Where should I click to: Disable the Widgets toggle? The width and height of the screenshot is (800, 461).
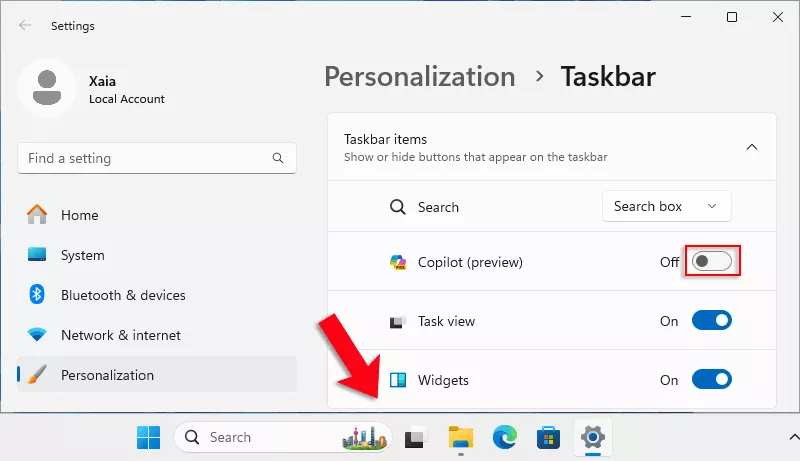pyautogui.click(x=712, y=380)
